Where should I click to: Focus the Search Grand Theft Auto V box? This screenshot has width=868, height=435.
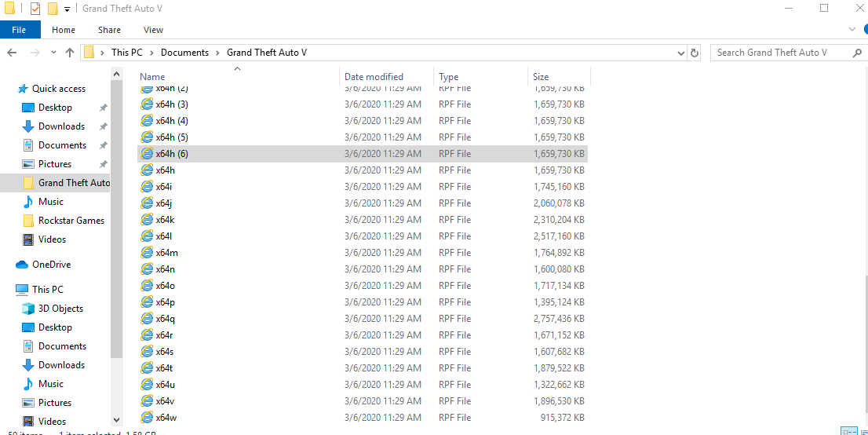click(x=781, y=53)
